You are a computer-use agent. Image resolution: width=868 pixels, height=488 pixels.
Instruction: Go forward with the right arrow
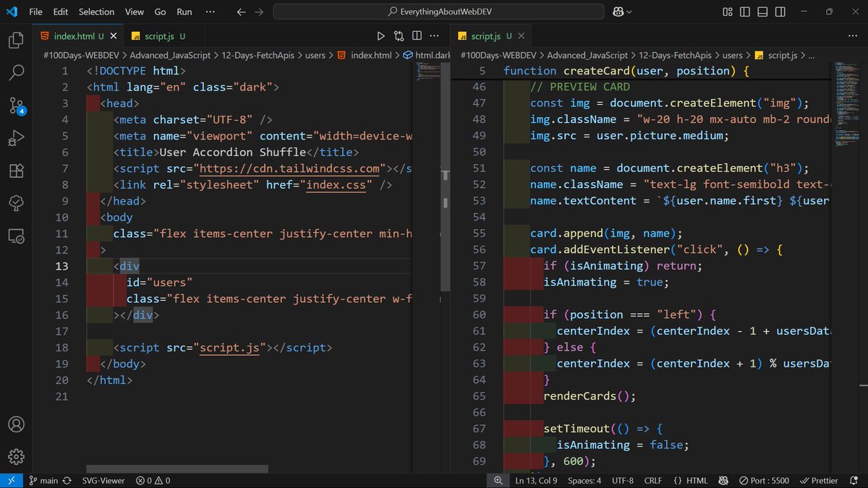[259, 12]
